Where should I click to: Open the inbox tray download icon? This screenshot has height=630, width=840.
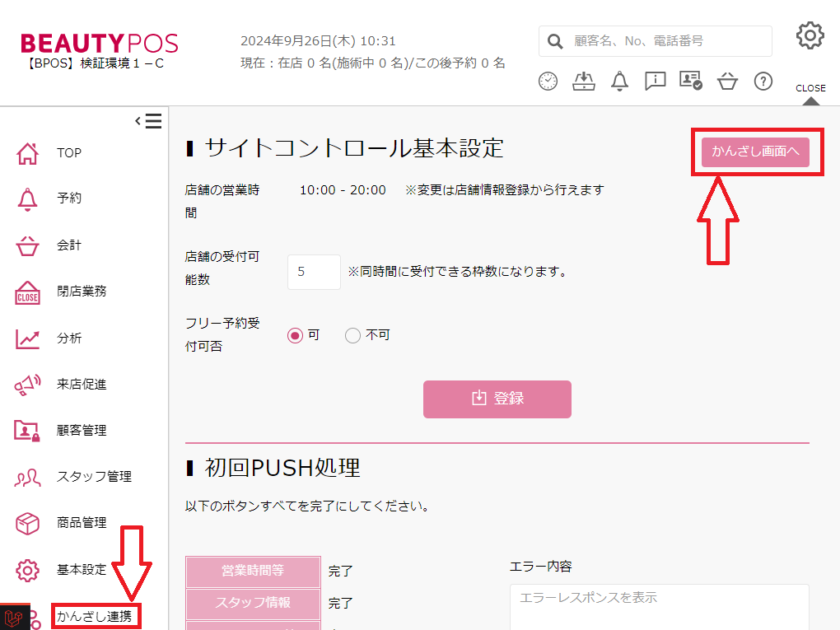[583, 81]
